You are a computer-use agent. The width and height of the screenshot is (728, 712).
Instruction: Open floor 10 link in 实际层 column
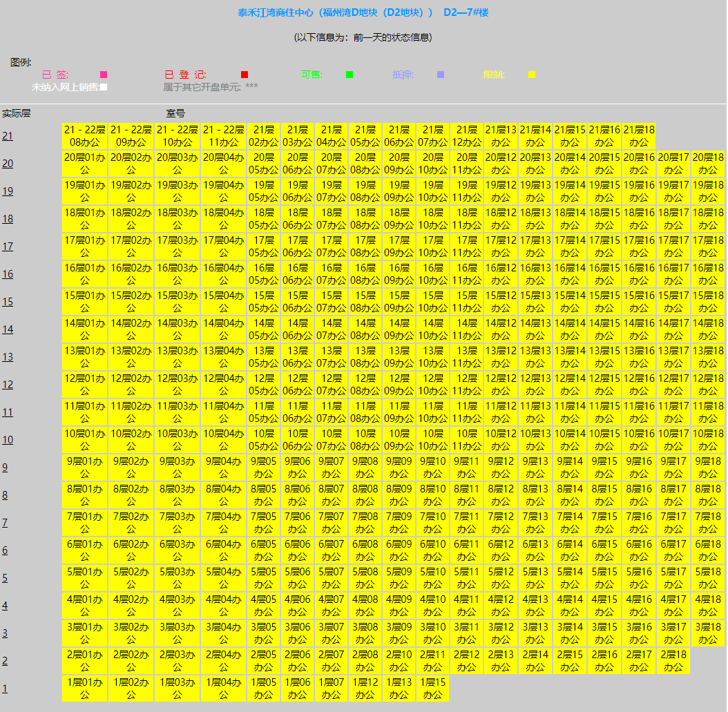[x=8, y=439]
